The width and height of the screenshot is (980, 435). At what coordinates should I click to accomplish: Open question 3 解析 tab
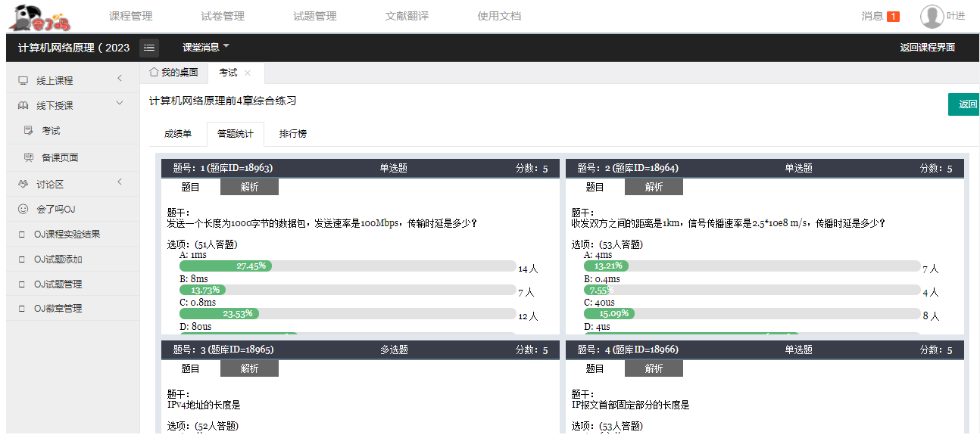[x=249, y=368]
